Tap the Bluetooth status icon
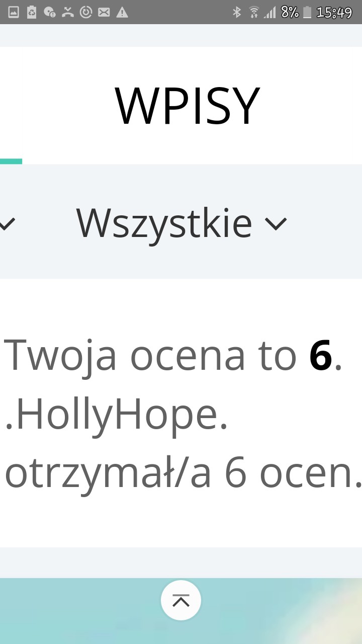Viewport: 362px width, 644px height. pyautogui.click(x=237, y=12)
